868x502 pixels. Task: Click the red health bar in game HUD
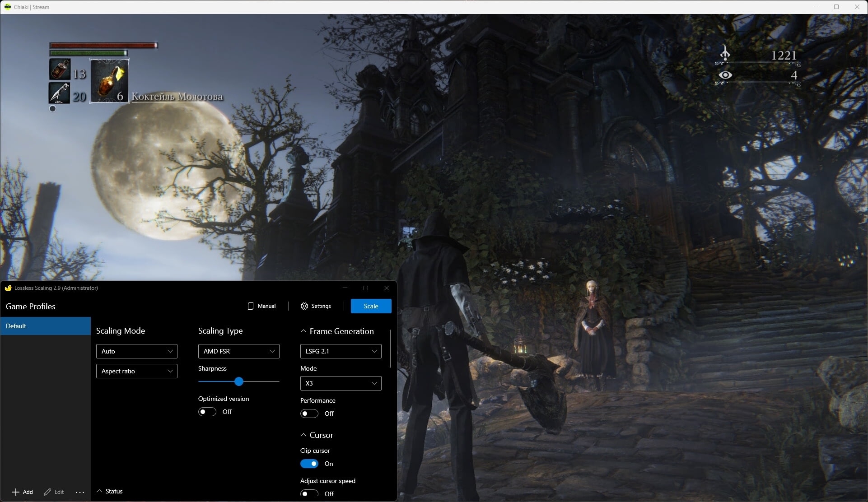click(x=103, y=45)
